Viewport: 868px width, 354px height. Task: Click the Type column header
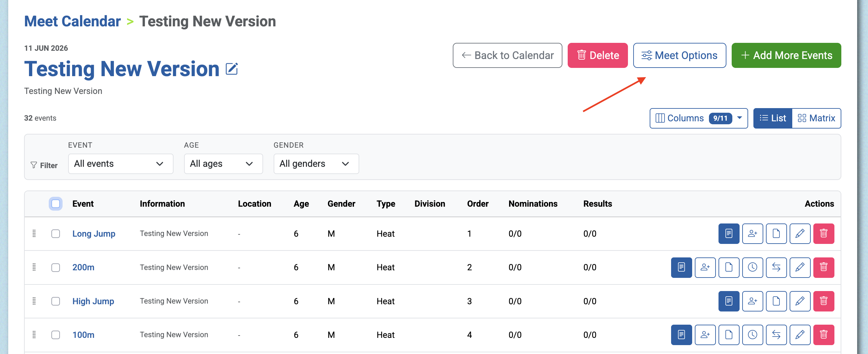386,204
